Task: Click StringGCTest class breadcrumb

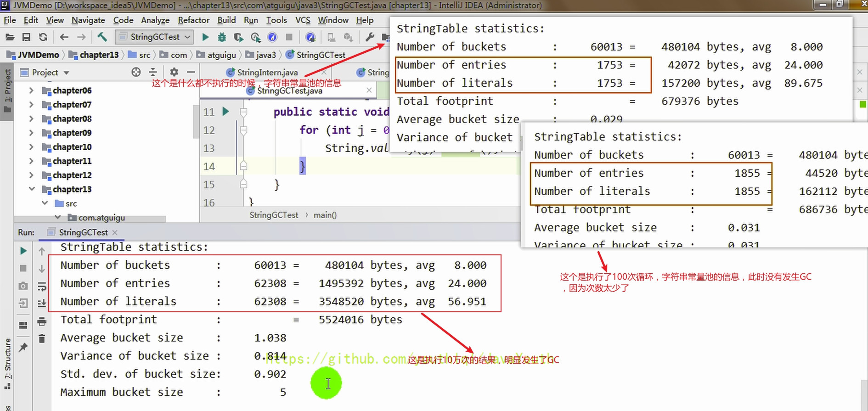Action: 316,55
